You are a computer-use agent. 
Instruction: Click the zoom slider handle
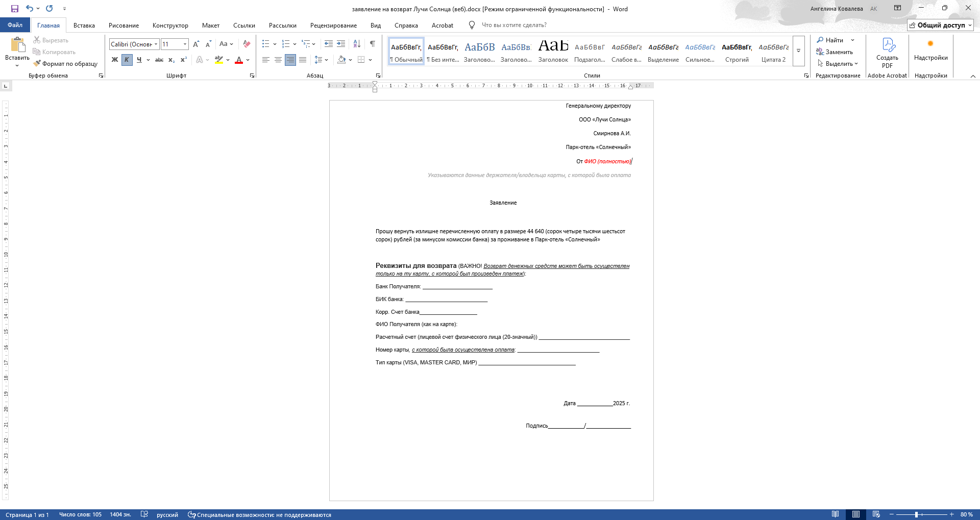(x=917, y=514)
